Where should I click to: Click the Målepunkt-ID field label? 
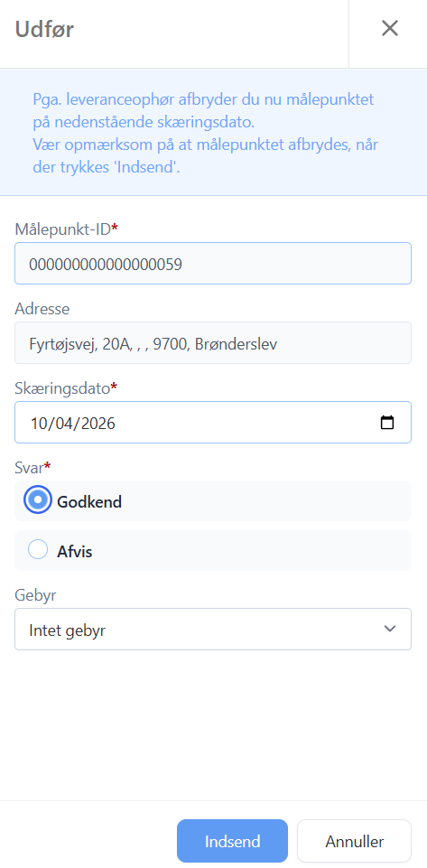pos(67,229)
